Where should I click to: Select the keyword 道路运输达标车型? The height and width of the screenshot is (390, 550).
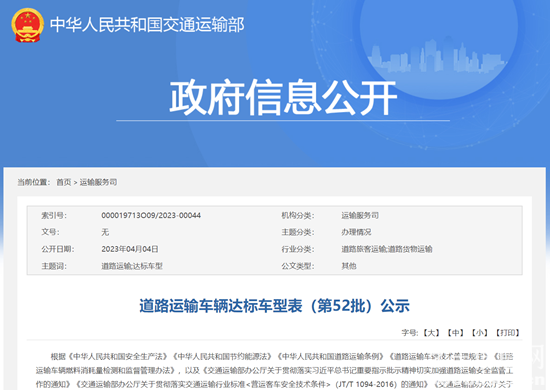[132, 266]
